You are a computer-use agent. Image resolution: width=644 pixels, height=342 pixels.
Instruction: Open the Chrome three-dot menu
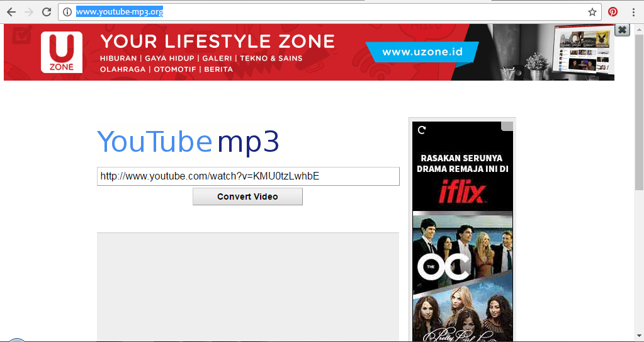634,12
